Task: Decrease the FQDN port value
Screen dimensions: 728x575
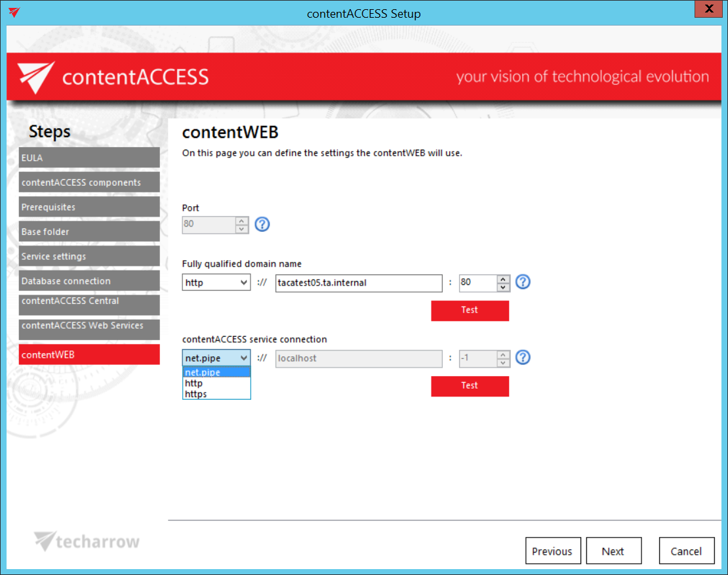Action: pos(503,287)
